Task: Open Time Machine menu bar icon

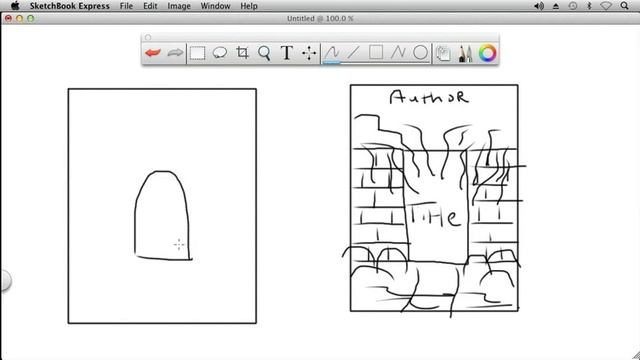Action: point(573,6)
